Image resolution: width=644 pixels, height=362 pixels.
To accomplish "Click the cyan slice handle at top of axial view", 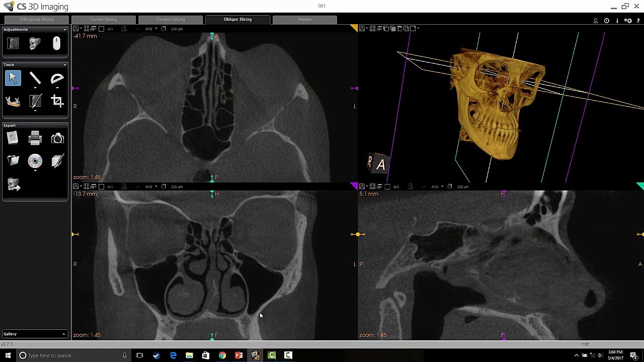I will click(212, 36).
